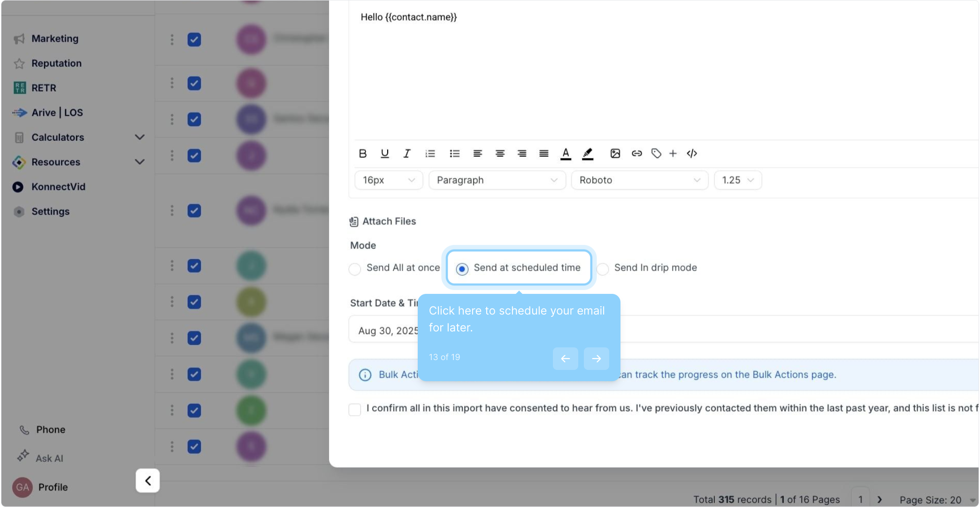This screenshot has height=507, width=980.
Task: Choose Send In drip mode option
Action: [x=603, y=269]
